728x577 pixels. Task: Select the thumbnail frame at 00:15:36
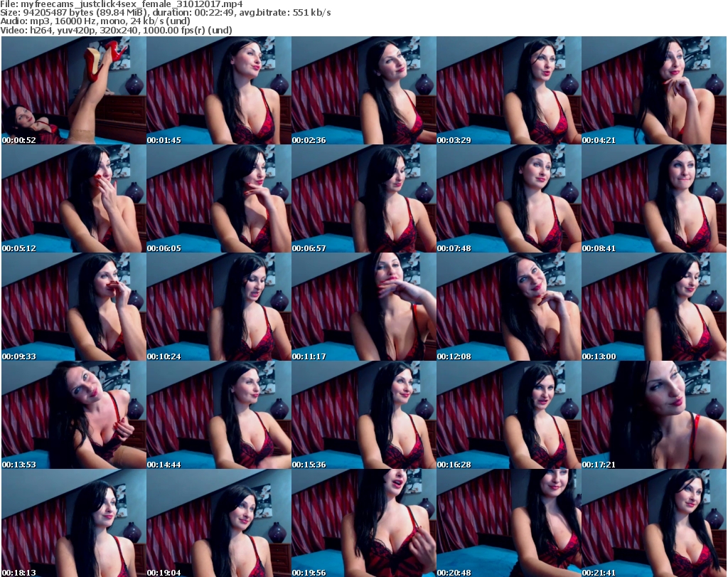click(363, 415)
